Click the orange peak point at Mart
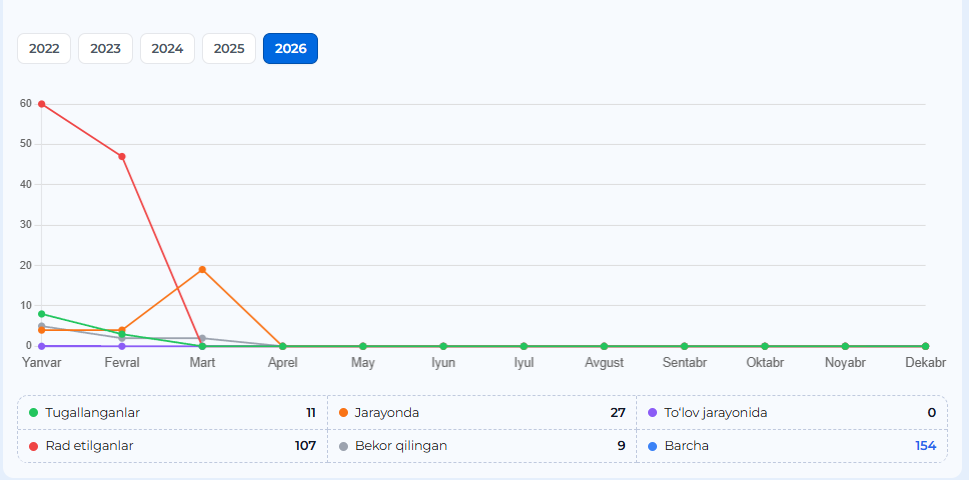Viewport: 969px width, 480px height. click(x=202, y=269)
